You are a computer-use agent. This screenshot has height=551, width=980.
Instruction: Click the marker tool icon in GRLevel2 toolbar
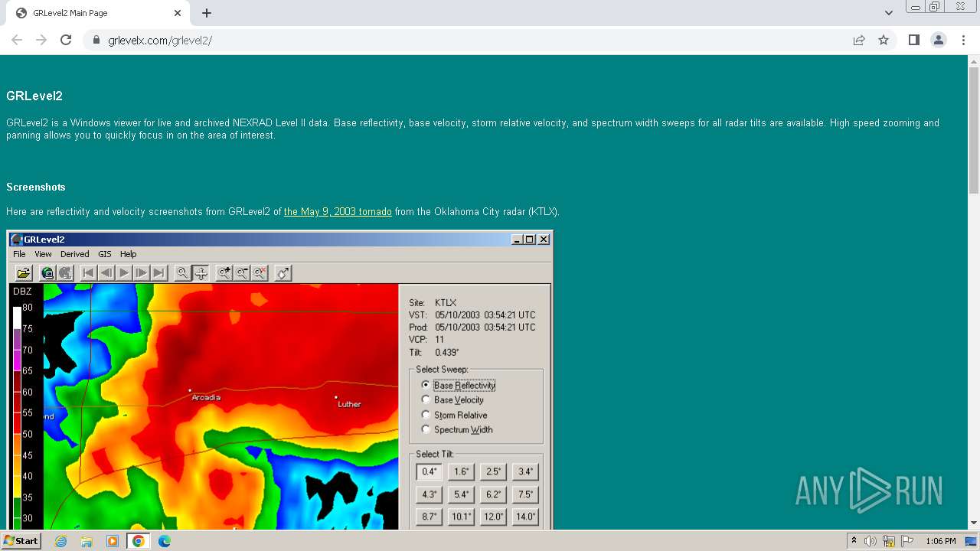(x=283, y=273)
